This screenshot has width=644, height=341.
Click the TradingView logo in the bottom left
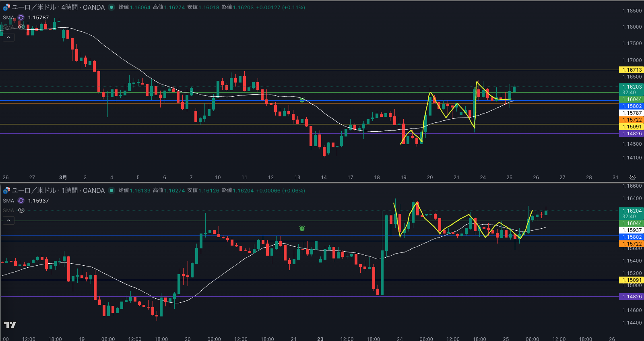point(10,324)
